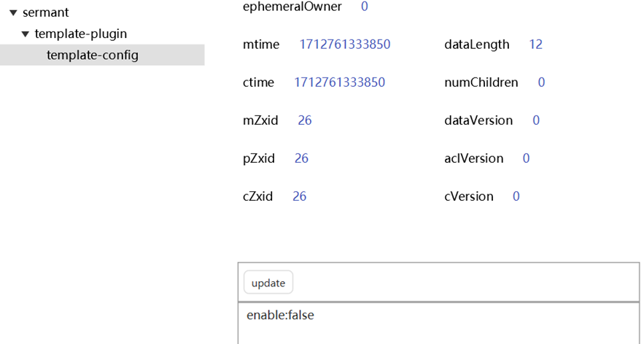Click the update button

pos(268,283)
